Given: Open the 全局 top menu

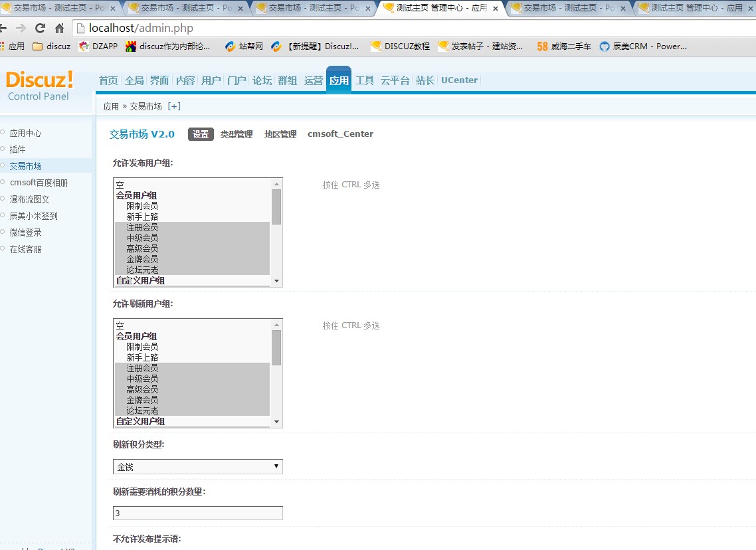Looking at the screenshot, I should pyautogui.click(x=134, y=80).
